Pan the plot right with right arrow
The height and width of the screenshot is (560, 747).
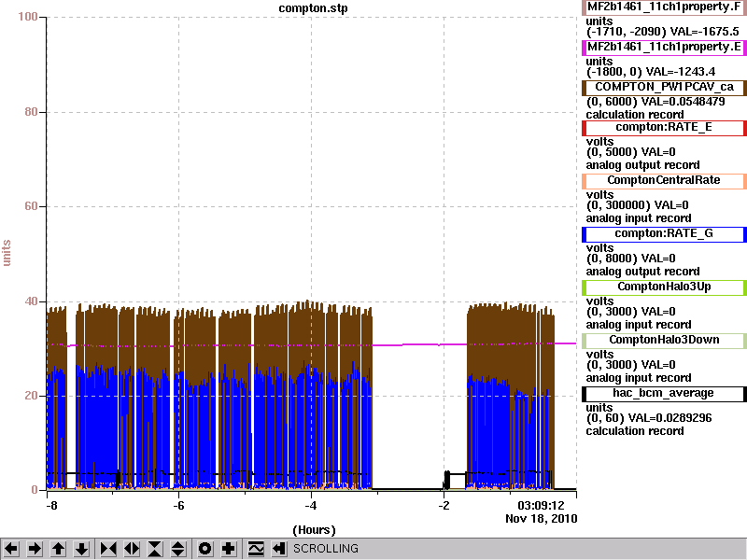point(35,549)
